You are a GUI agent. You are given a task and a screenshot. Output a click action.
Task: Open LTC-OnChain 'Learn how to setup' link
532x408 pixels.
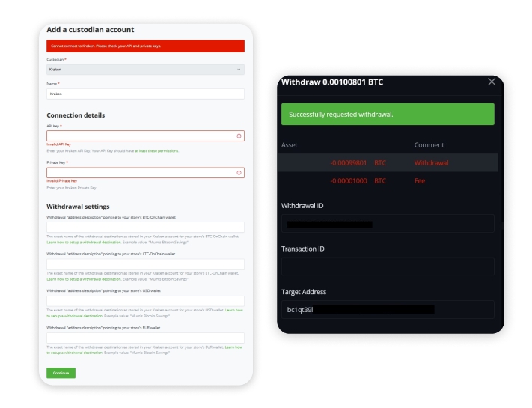pos(84,279)
